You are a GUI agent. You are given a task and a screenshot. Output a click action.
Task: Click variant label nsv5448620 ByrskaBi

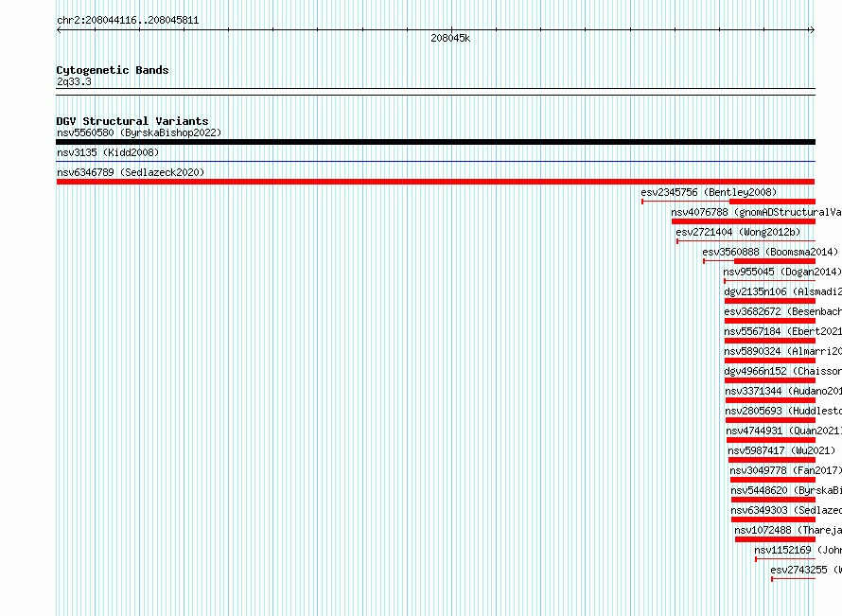pyautogui.click(x=786, y=490)
